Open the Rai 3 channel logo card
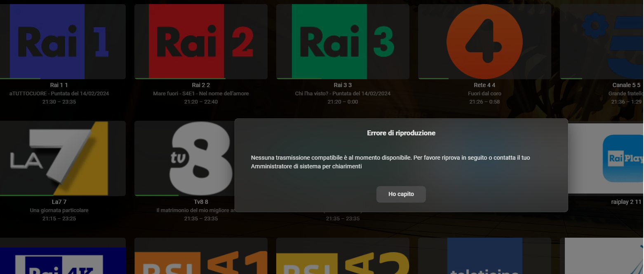Viewport: 644px width, 274px height. tap(343, 42)
